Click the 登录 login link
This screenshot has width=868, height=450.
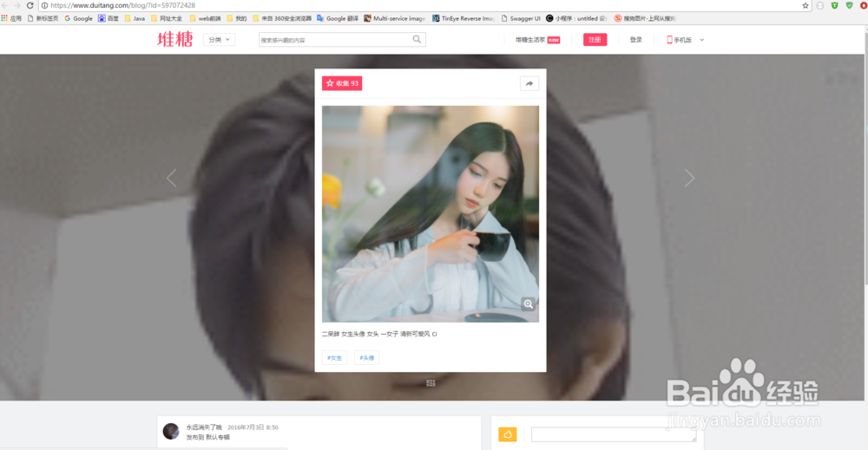click(636, 40)
